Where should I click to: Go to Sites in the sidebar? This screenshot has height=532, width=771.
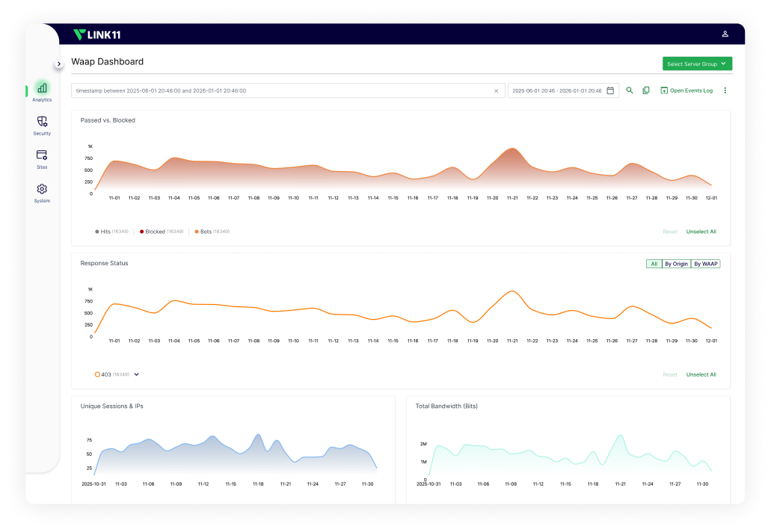click(42, 155)
